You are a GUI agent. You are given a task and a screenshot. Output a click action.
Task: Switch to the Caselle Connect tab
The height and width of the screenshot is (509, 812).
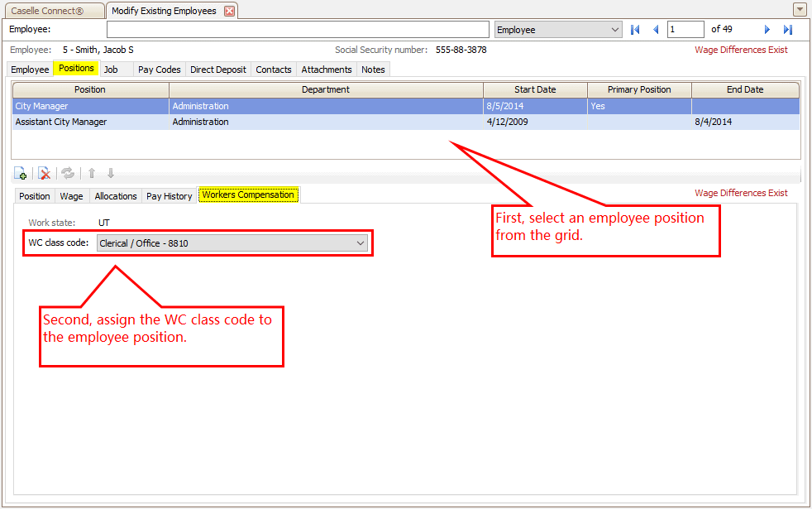(x=53, y=11)
